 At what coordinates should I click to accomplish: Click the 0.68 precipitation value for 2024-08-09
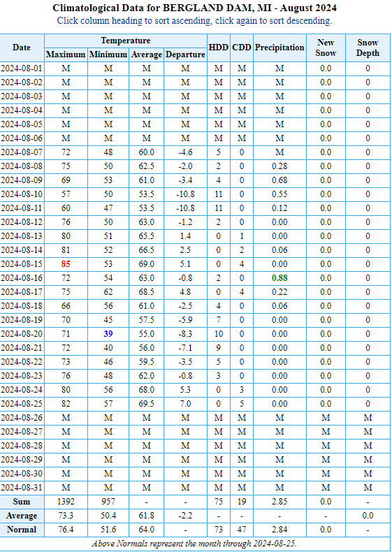280,180
